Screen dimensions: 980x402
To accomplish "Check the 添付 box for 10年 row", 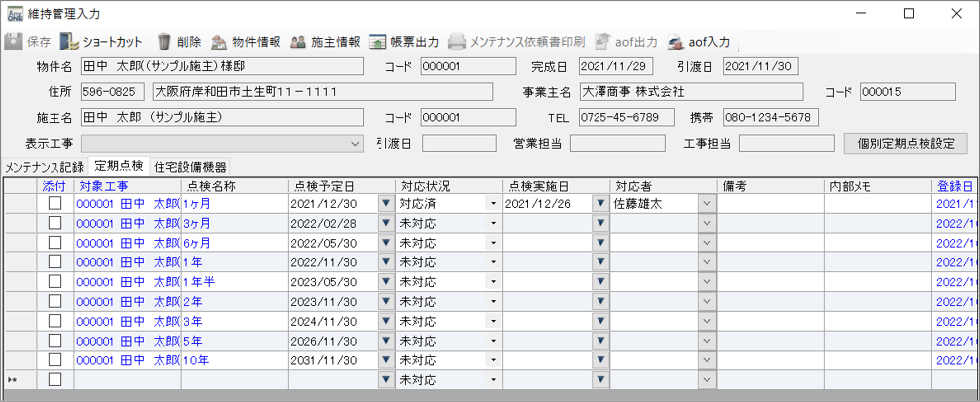I will pyautogui.click(x=55, y=360).
